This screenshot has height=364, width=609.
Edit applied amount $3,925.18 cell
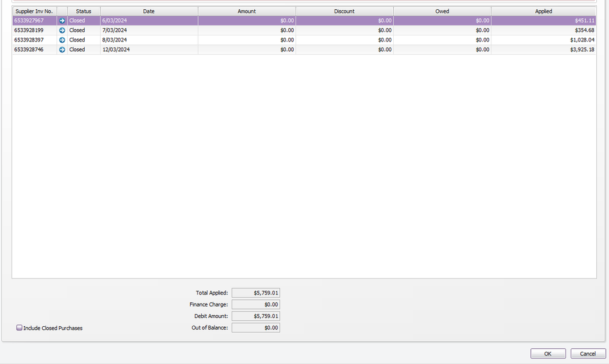click(x=543, y=50)
